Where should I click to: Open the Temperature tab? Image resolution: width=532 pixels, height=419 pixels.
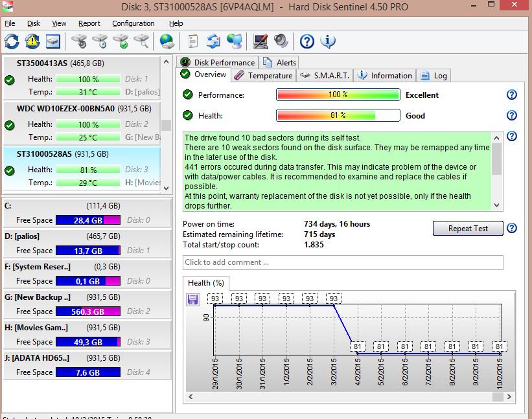263,76
